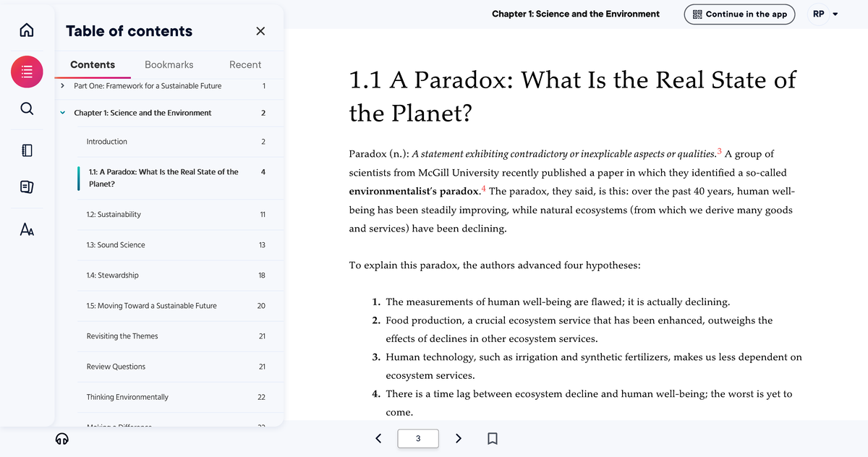Image resolution: width=868 pixels, height=457 pixels.
Task: Click Continue in the app button
Action: 740,14
